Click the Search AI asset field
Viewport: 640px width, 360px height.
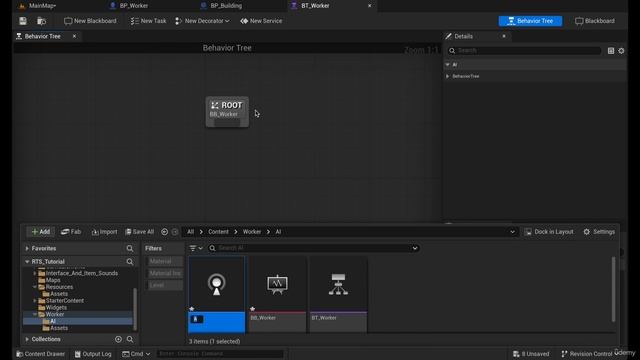tap(313, 248)
